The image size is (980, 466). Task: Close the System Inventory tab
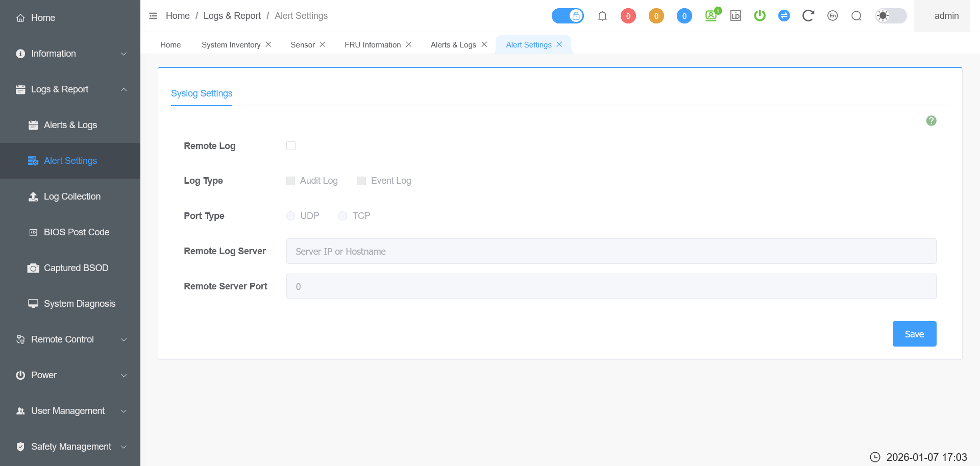pos(268,44)
